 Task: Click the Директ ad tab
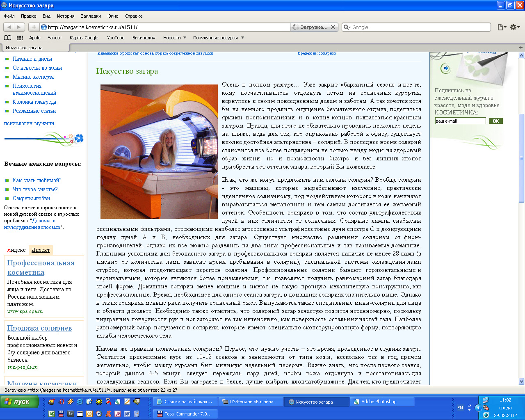[41, 250]
